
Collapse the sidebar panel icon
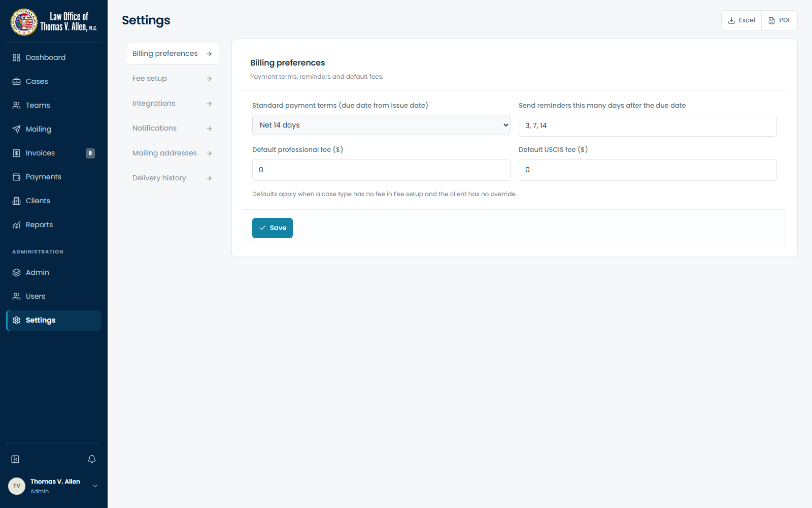(x=15, y=459)
